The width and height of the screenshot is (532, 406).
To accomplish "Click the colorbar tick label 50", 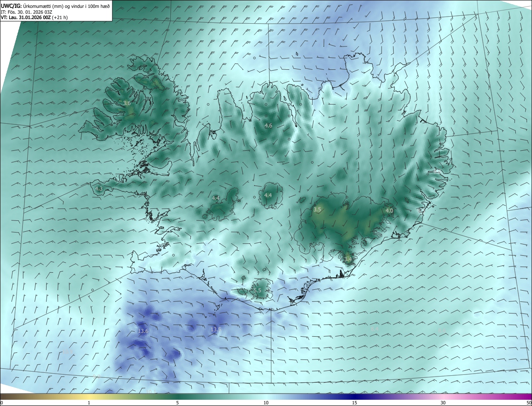I will (x=529, y=403).
